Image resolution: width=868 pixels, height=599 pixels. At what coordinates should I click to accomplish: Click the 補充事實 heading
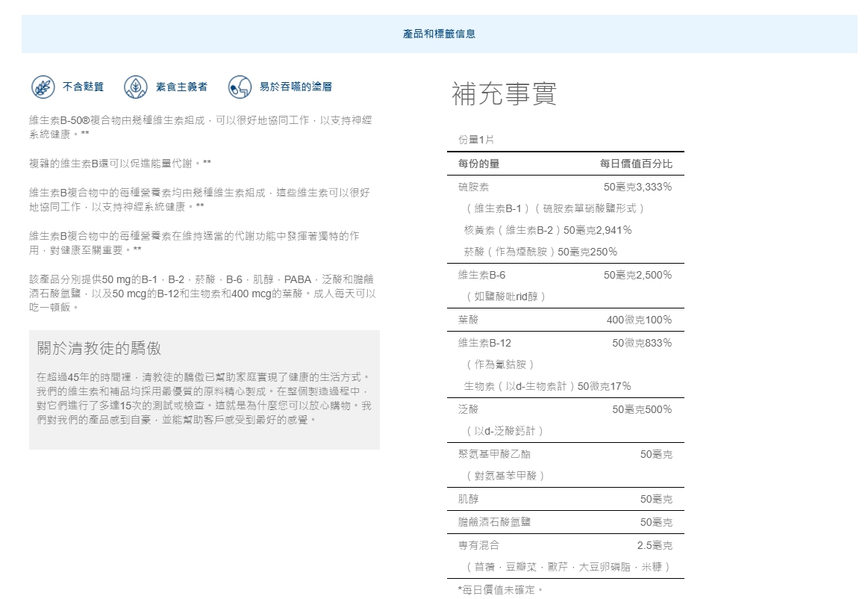click(x=504, y=93)
